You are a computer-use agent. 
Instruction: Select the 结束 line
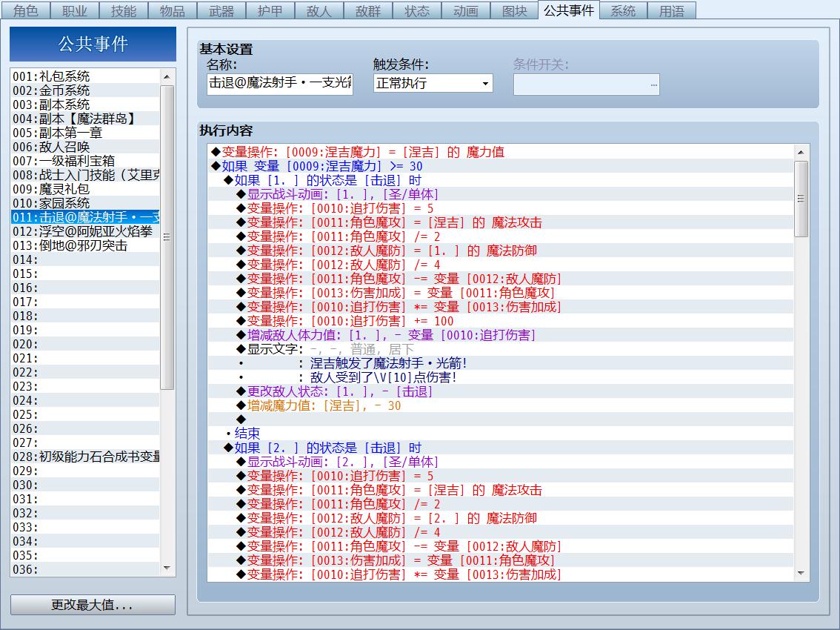pyautogui.click(x=501, y=434)
